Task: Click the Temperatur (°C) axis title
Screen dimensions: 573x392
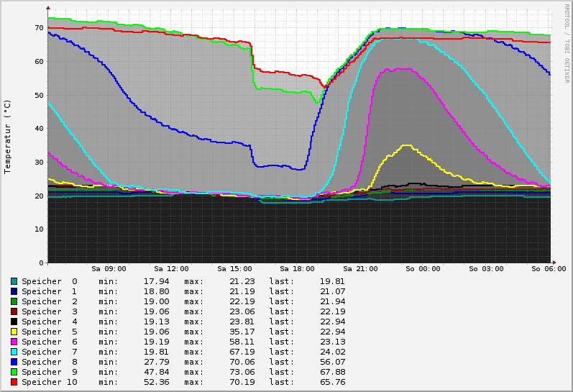Action: (8, 137)
